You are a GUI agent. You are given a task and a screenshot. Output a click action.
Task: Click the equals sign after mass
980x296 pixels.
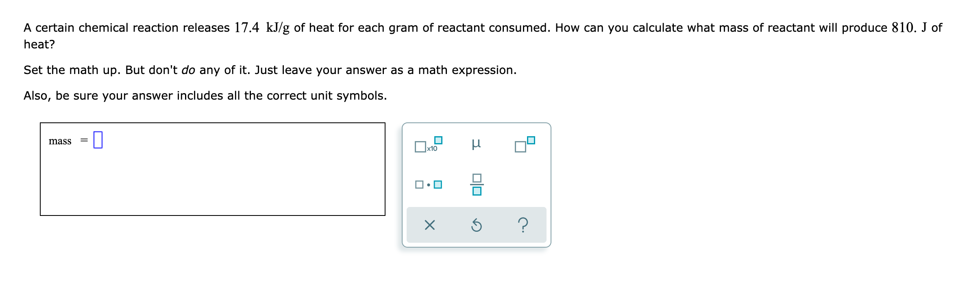click(x=84, y=141)
